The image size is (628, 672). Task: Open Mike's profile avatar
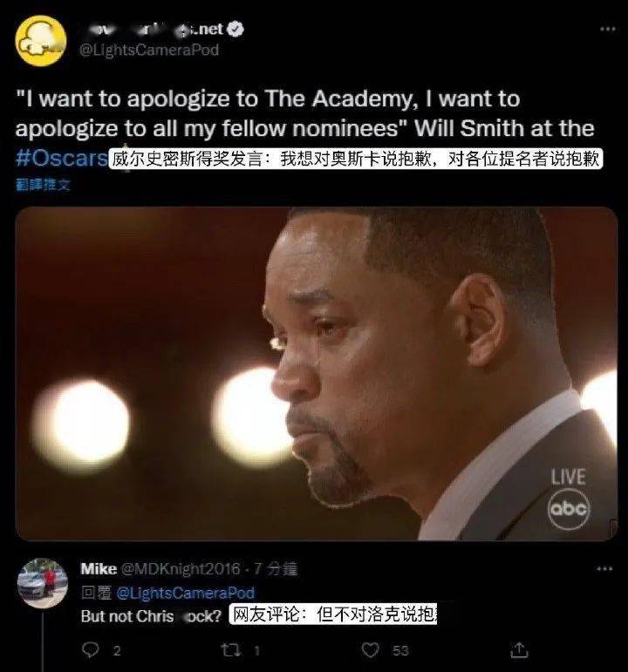tap(43, 583)
